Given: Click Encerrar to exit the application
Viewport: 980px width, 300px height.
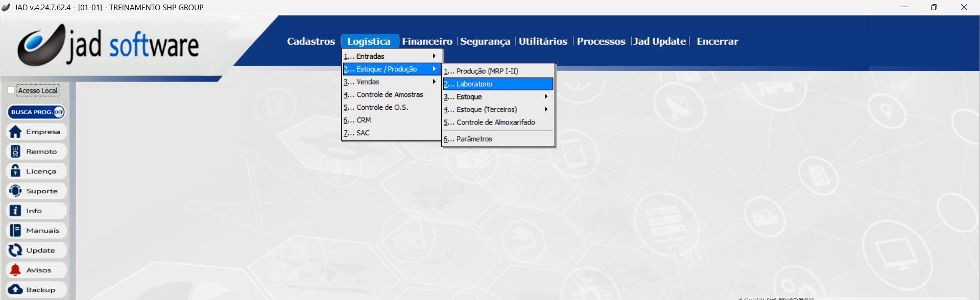Looking at the screenshot, I should coord(717,41).
